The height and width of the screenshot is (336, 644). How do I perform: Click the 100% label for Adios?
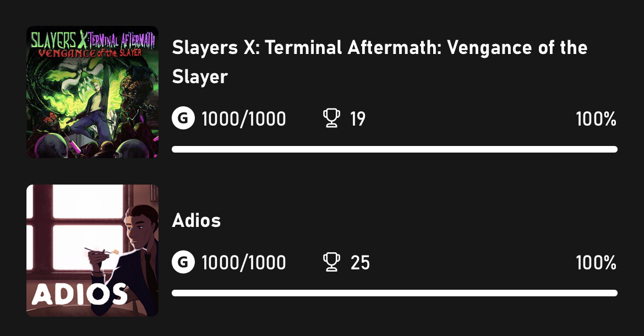[x=596, y=263]
